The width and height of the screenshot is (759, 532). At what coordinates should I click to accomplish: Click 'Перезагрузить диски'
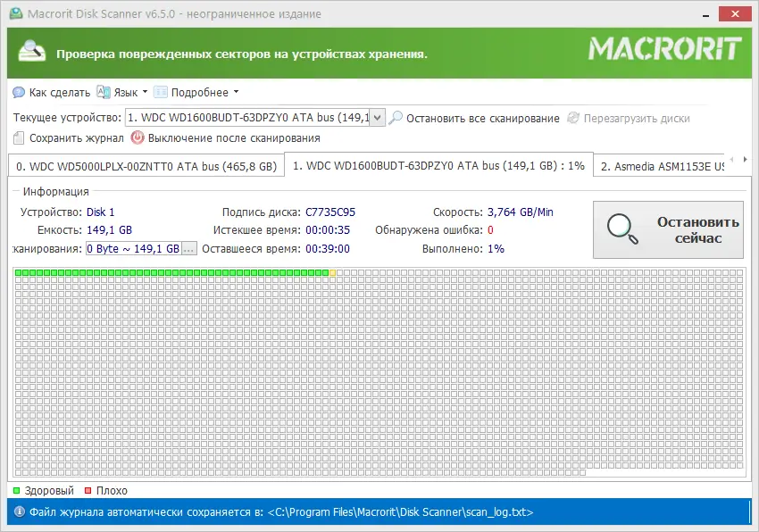(629, 118)
